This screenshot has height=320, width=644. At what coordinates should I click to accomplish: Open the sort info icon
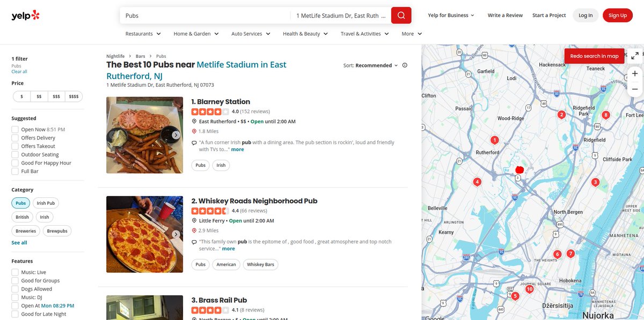tap(405, 65)
